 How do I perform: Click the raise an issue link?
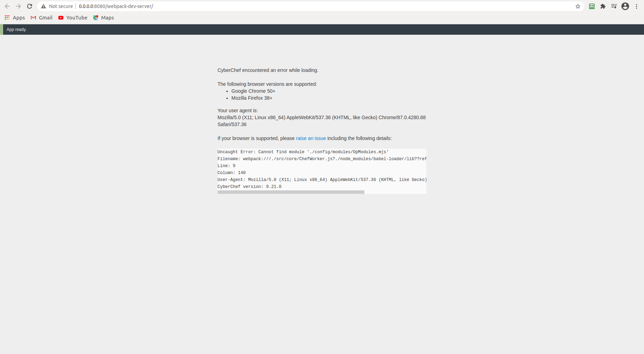(311, 138)
